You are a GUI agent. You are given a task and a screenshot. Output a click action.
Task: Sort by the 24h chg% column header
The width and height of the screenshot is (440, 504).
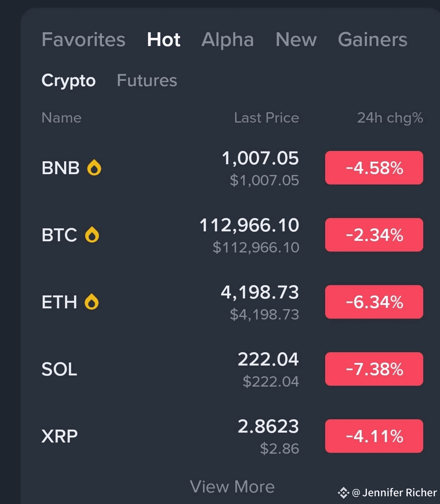pos(390,118)
